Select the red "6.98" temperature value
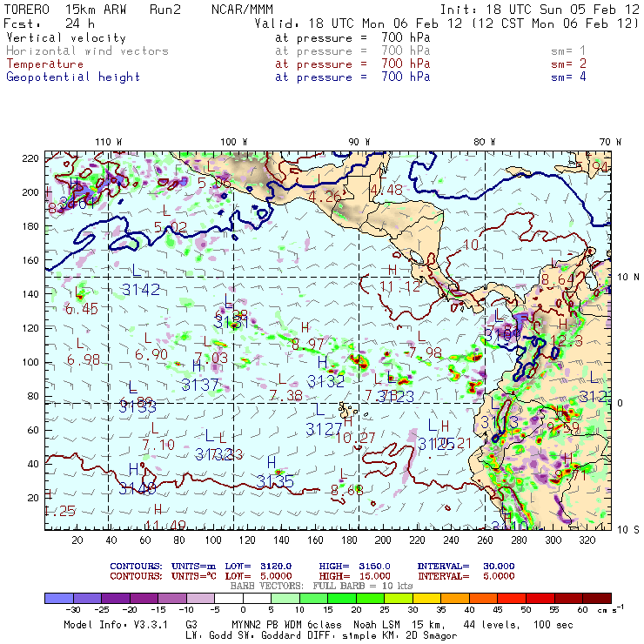The width and height of the screenshot is (644, 644). tap(84, 359)
